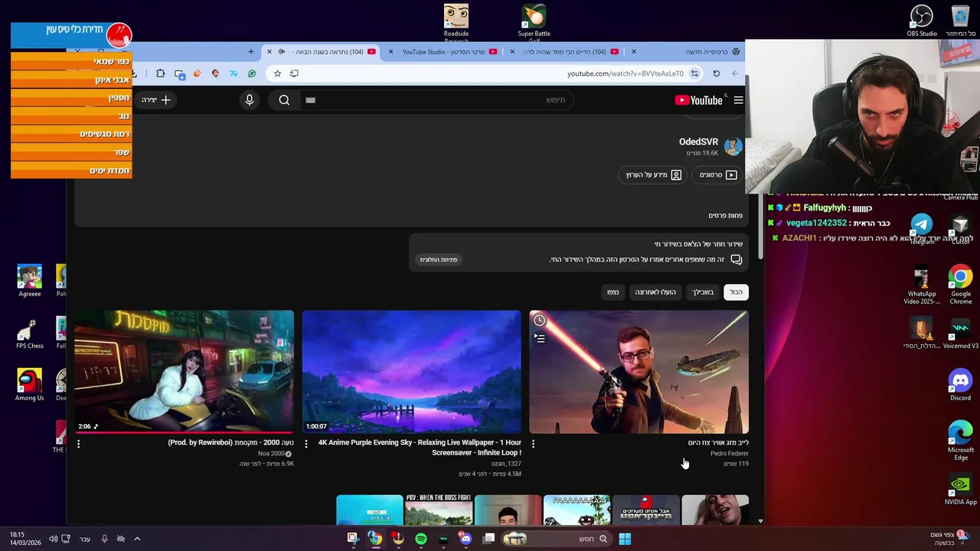Open a new Chrome tab
This screenshot has width=980, height=551.
click(x=250, y=52)
